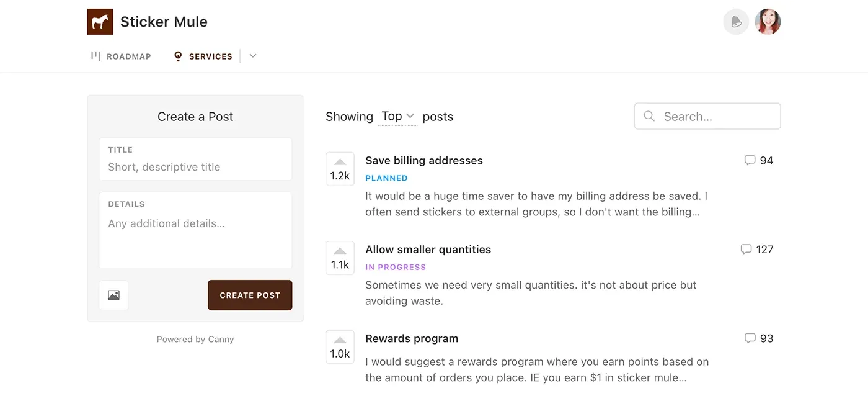
Task: Click the roadmap bars icon
Action: [x=96, y=55]
